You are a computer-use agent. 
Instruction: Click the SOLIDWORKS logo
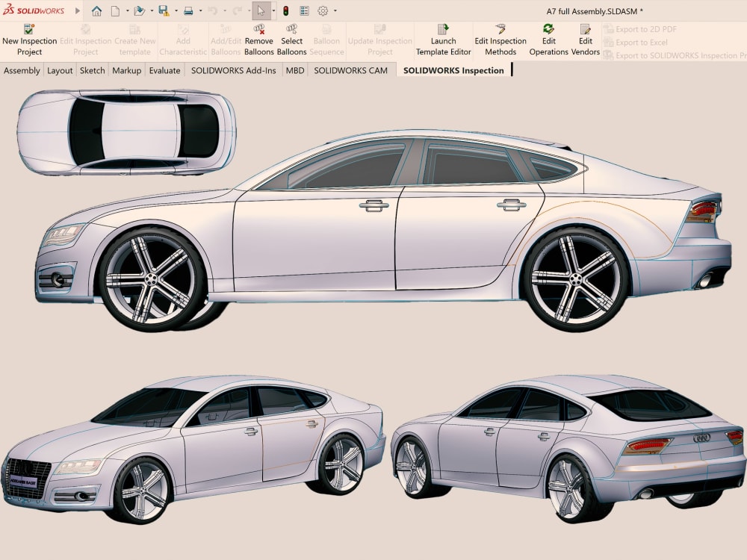point(34,10)
